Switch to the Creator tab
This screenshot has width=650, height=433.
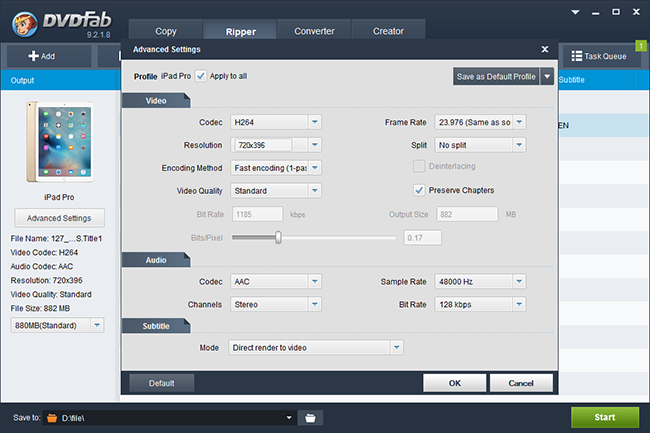point(388,31)
